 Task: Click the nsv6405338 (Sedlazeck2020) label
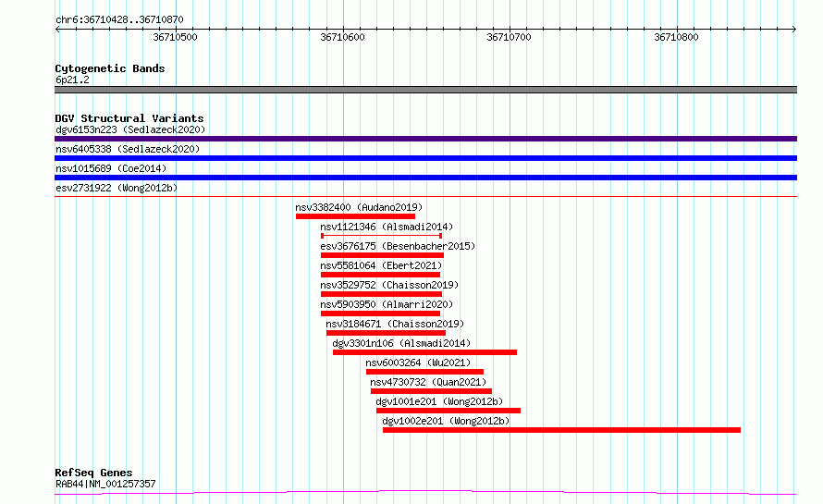pos(128,149)
